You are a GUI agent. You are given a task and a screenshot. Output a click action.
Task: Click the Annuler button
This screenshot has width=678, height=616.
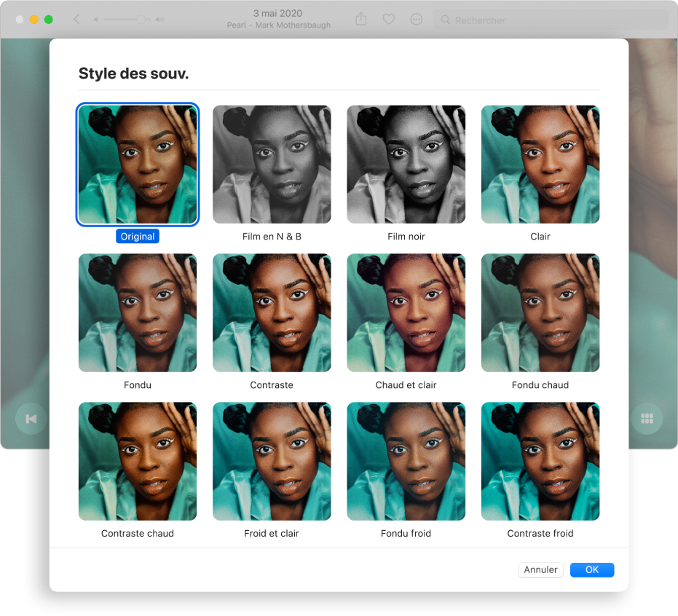[x=540, y=570]
